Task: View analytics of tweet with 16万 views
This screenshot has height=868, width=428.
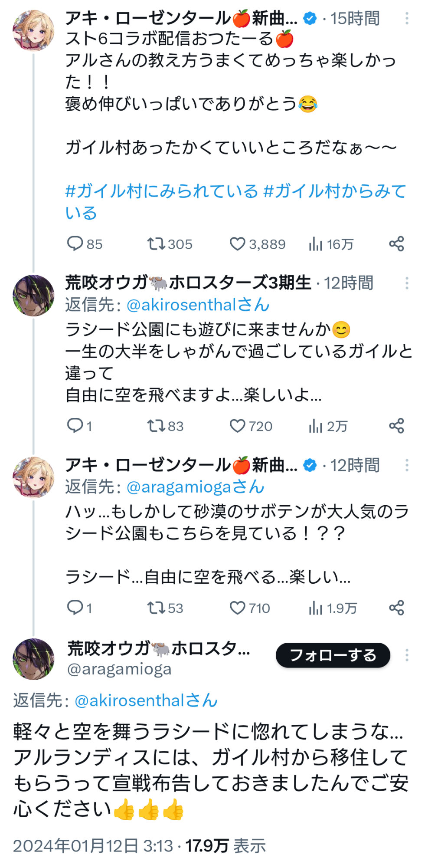Action: click(x=315, y=244)
